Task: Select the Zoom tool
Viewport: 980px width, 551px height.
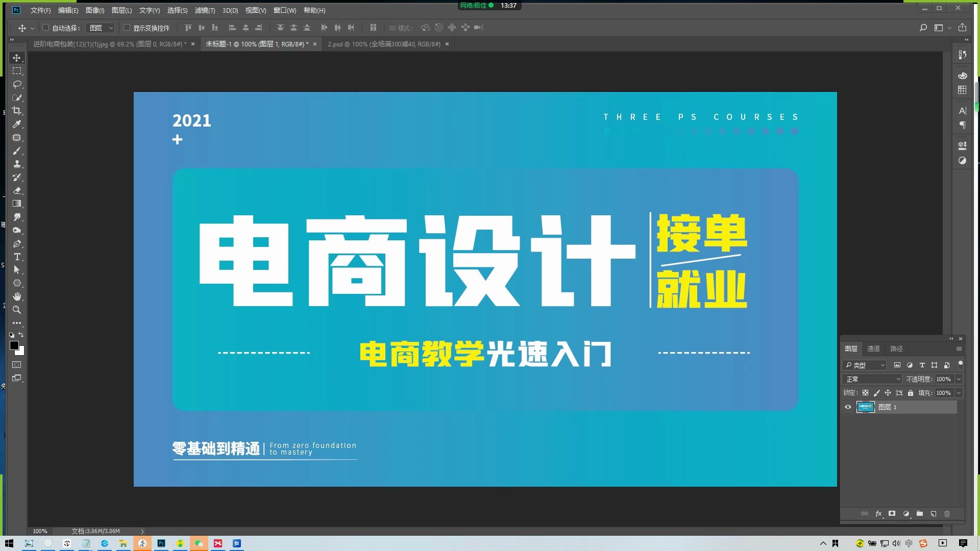Action: 17,310
